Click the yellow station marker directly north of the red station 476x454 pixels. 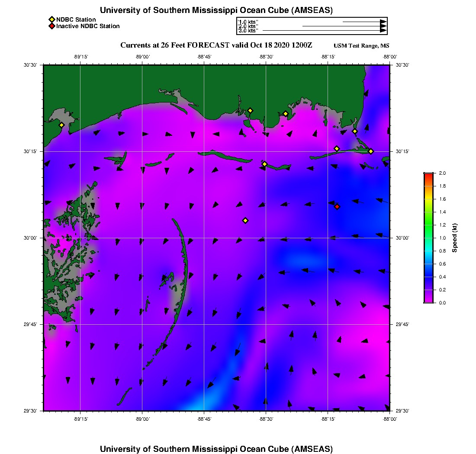336,149
